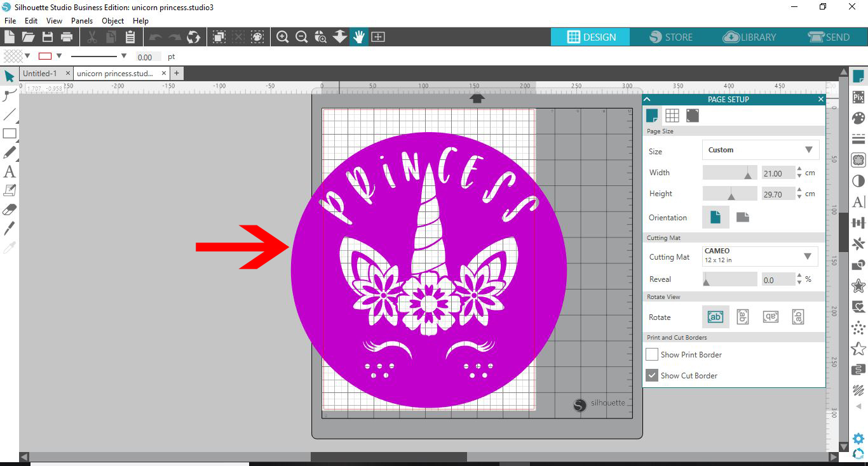Click the line thickness pt input field
Viewport: 868px width, 466px height.
149,57
